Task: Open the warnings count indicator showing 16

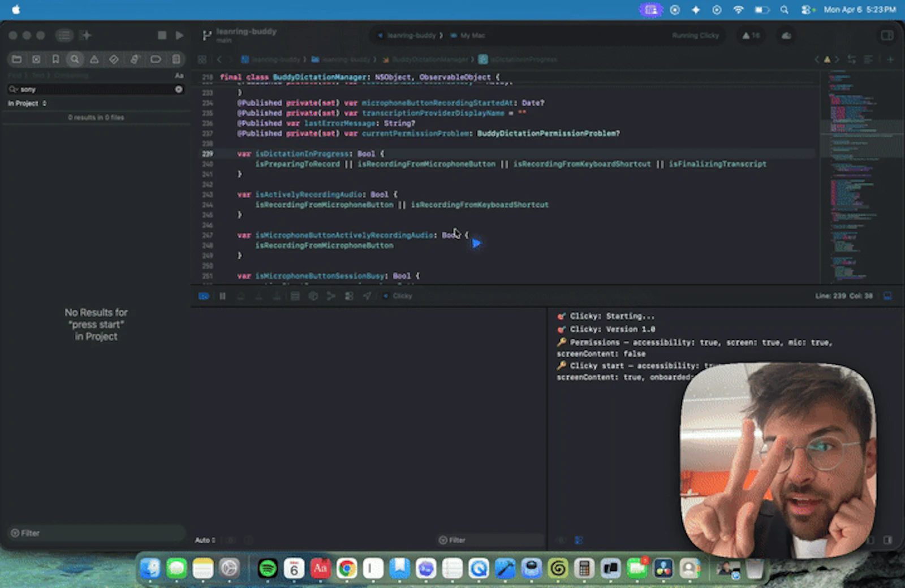Action: coord(751,36)
